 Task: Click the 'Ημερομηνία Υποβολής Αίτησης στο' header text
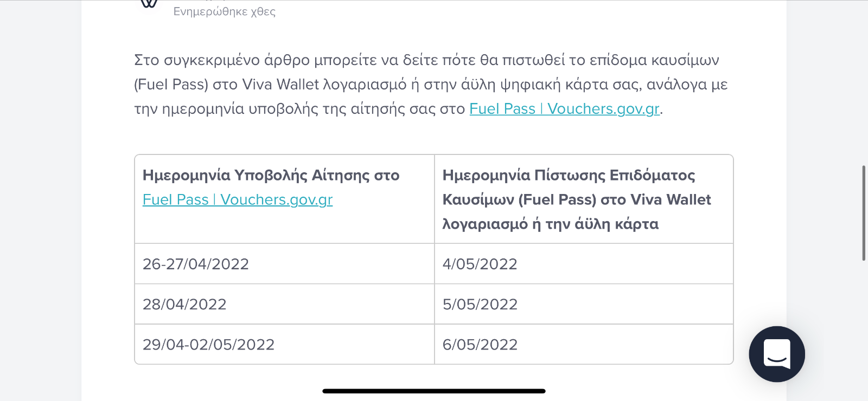tap(271, 175)
